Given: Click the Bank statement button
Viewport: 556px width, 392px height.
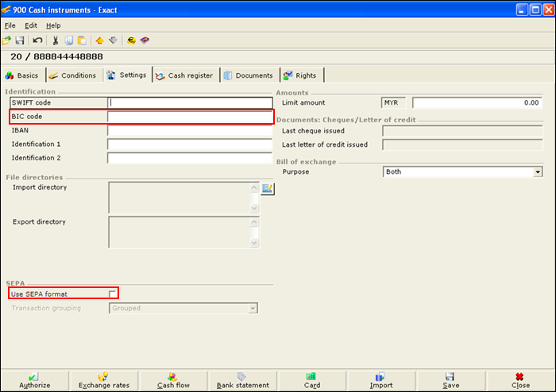Looking at the screenshot, I should pyautogui.click(x=242, y=381).
